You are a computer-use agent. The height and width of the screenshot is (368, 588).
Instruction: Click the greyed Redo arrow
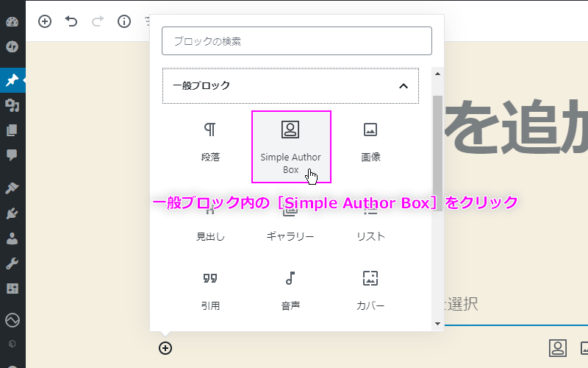click(x=98, y=21)
